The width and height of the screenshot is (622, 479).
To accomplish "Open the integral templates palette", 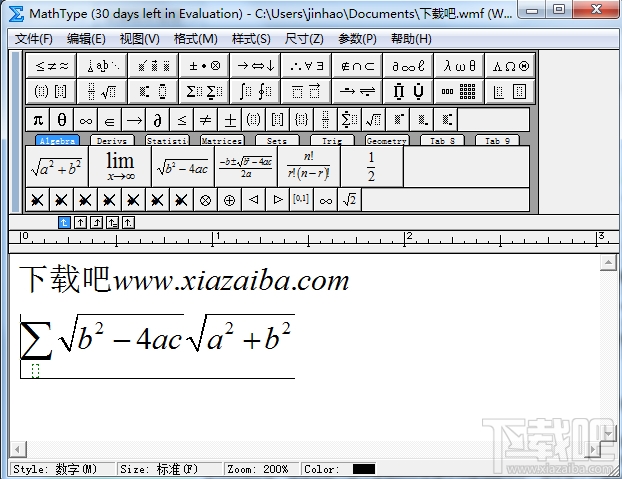I will point(255,92).
